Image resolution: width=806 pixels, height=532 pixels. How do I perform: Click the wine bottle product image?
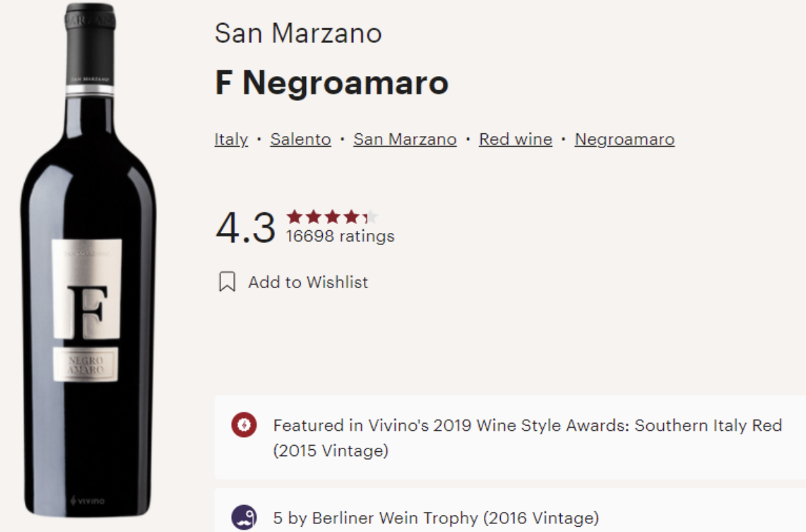point(88,259)
